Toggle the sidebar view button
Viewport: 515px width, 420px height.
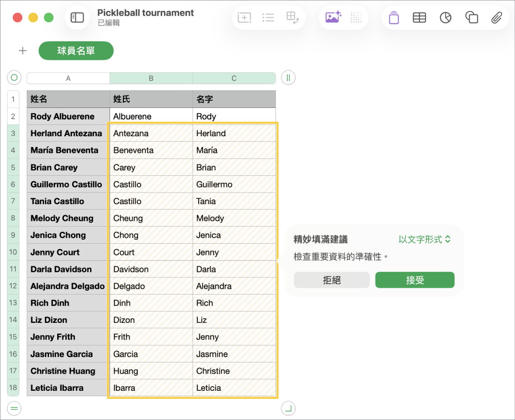tap(77, 18)
